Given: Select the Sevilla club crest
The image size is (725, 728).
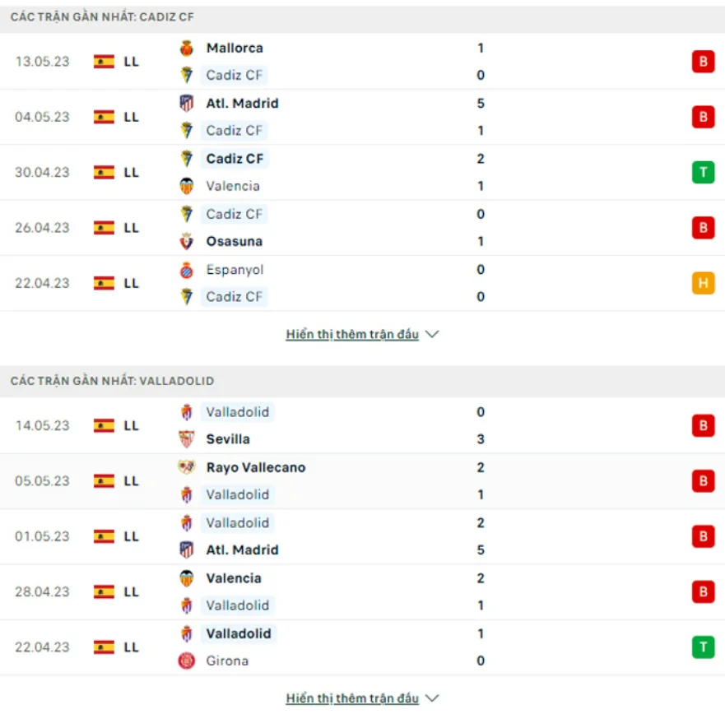Looking at the screenshot, I should pyautogui.click(x=185, y=439).
